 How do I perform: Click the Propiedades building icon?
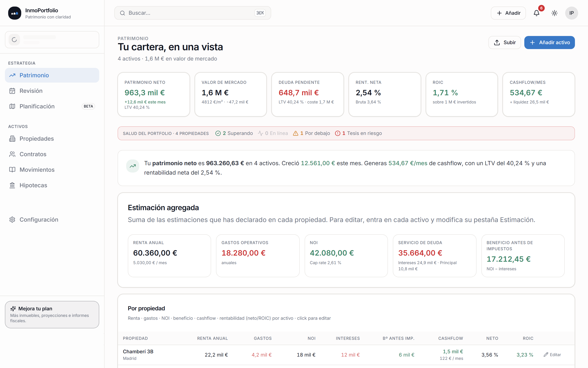(12, 138)
